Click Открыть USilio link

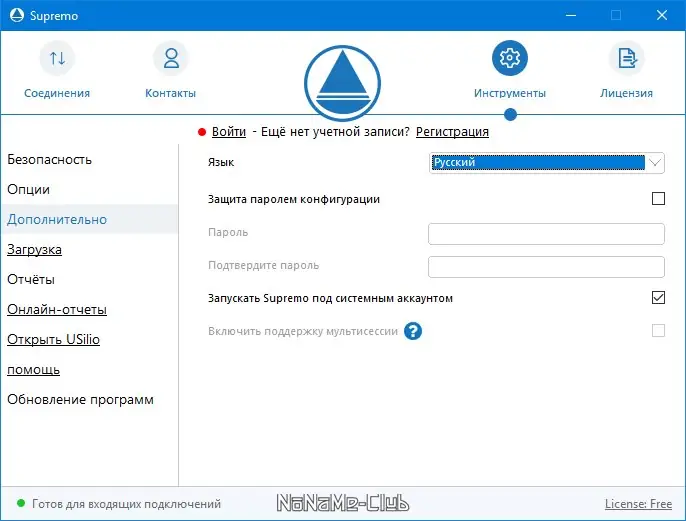[x=53, y=339]
